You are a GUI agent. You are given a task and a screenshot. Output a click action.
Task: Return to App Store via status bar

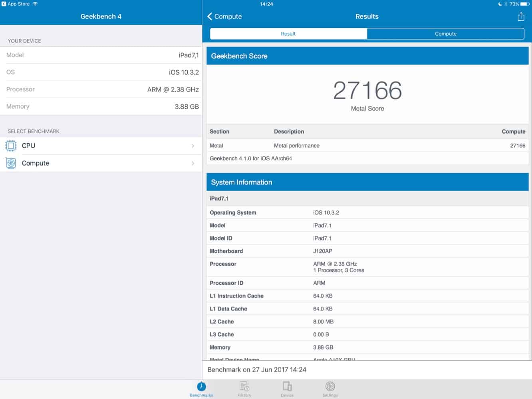tap(16, 4)
